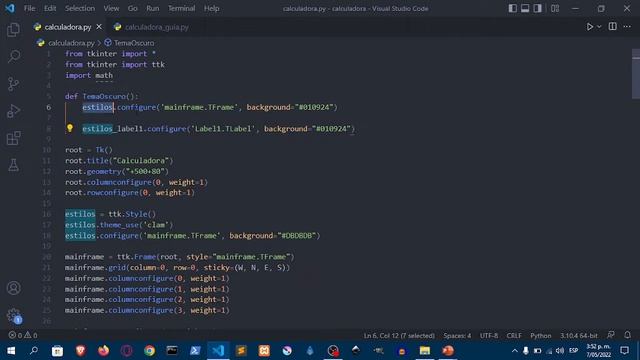Open File Explorer from the taskbar
This screenshot has height=360, width=640.
tap(425, 351)
